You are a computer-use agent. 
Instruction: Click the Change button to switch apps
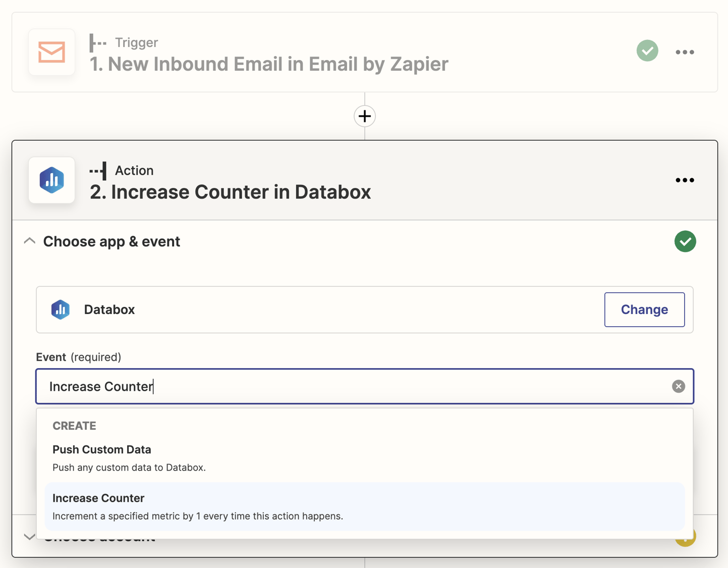click(644, 309)
